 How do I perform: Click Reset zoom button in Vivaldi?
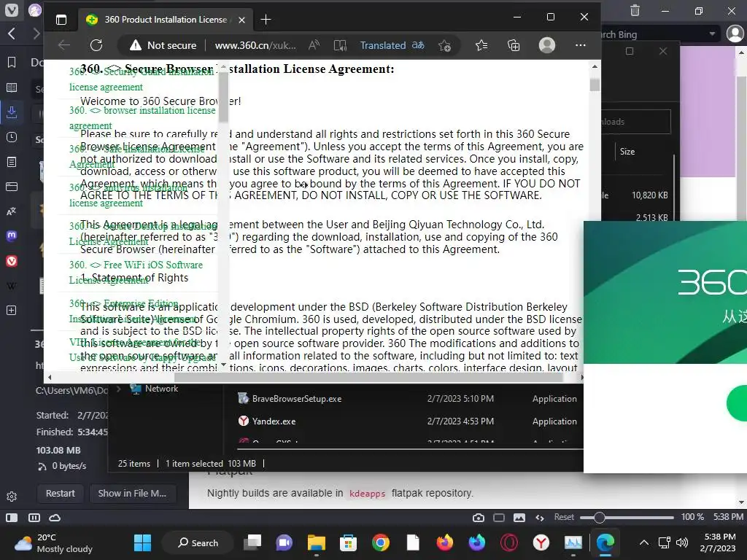pyautogui.click(x=564, y=517)
